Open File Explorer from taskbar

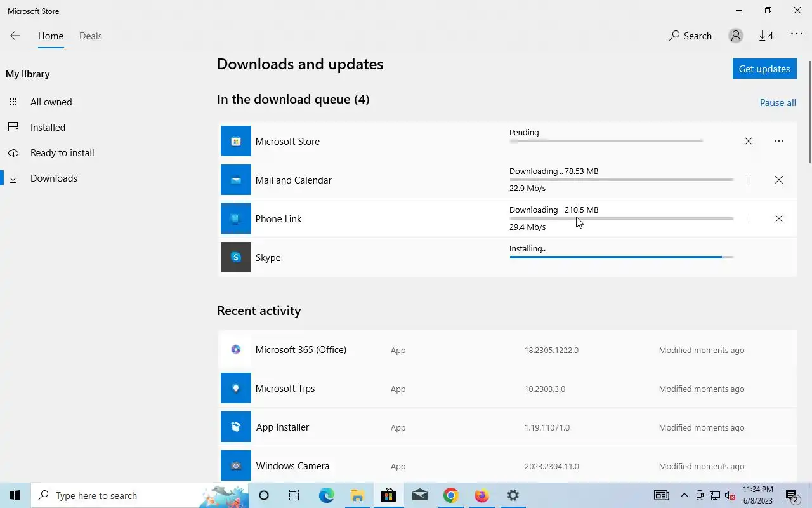[357, 495]
